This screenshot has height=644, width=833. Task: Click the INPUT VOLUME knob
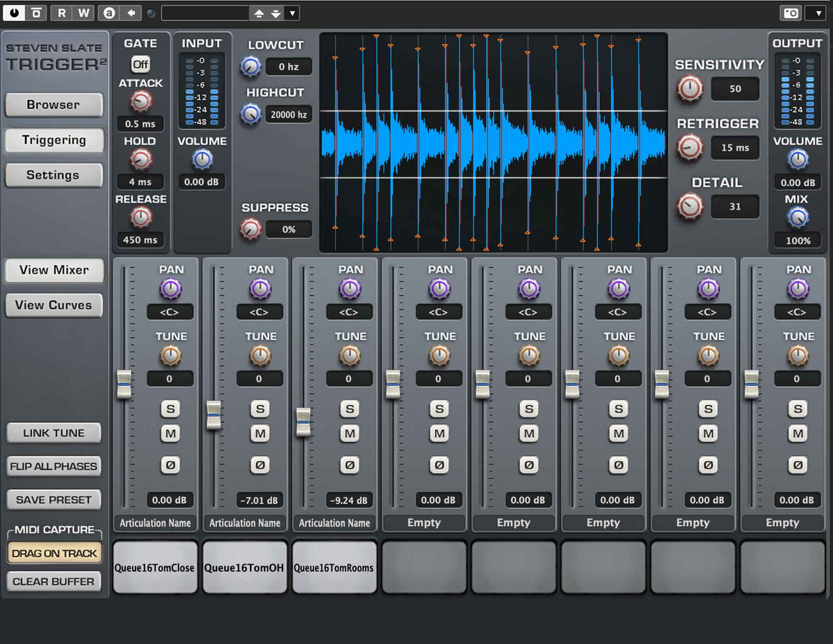point(202,160)
